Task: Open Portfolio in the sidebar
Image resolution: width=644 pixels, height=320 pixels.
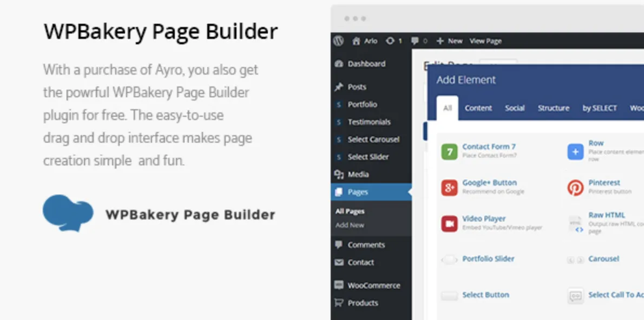Action: coord(362,104)
